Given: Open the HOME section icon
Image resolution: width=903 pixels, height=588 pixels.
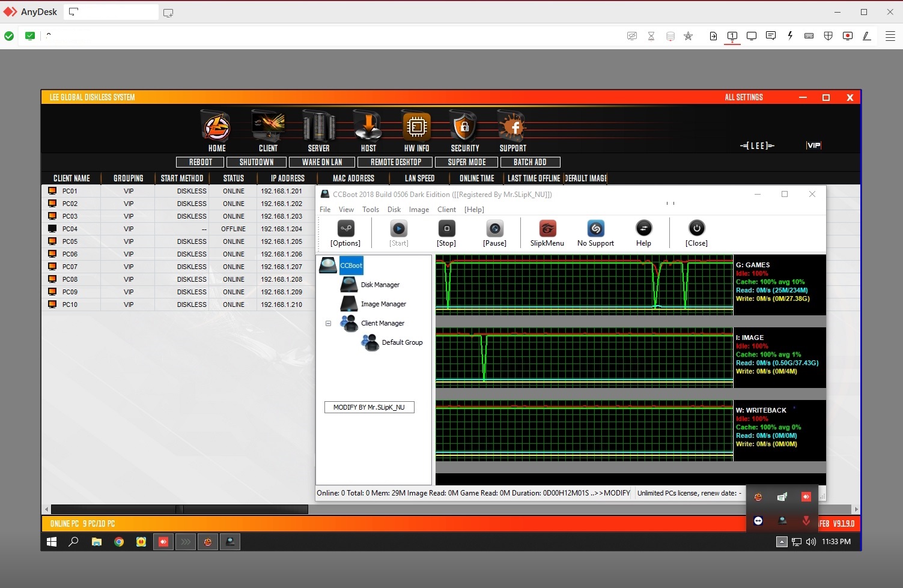Looking at the screenshot, I should point(216,126).
